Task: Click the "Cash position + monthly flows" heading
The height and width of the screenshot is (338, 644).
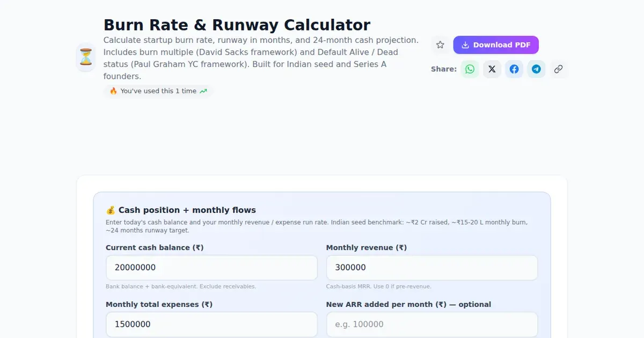Action: coord(181,210)
